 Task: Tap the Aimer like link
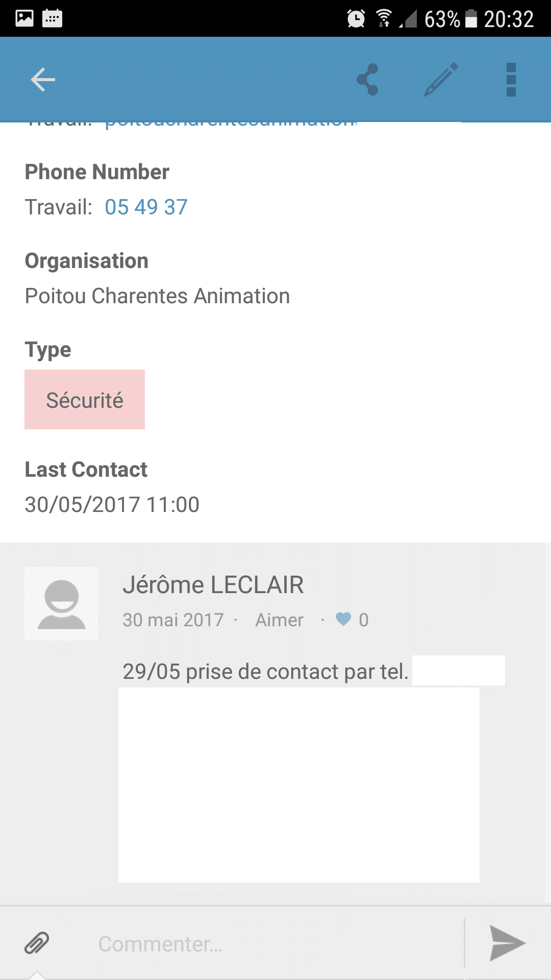[x=279, y=620]
